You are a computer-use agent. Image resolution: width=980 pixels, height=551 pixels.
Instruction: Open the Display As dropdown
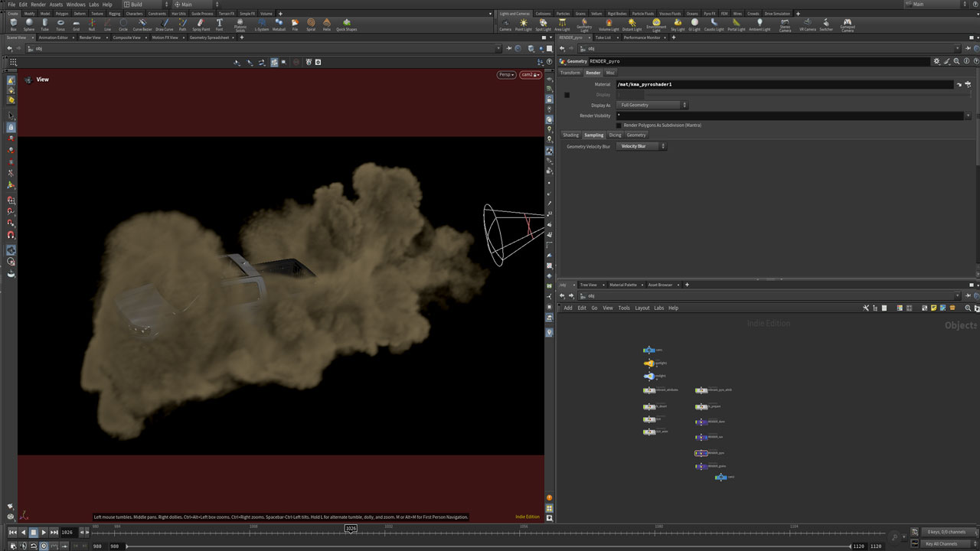pyautogui.click(x=653, y=105)
